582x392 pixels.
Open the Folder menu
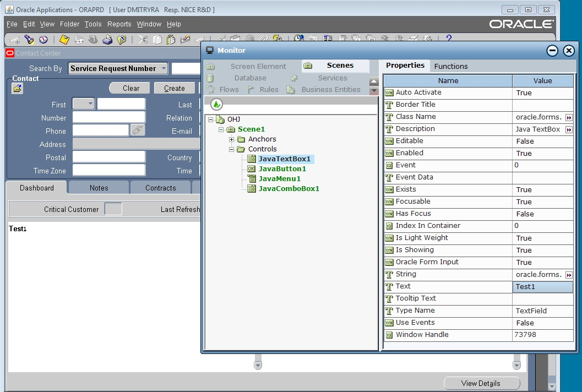click(x=70, y=24)
